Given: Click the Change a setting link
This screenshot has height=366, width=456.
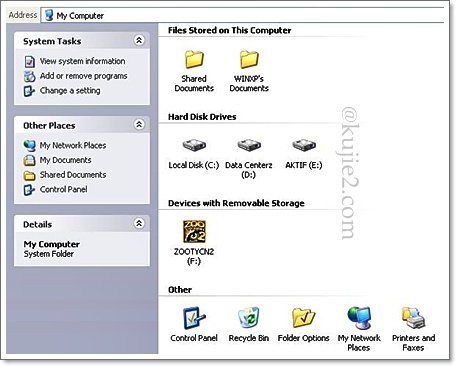Looking at the screenshot, I should 70,91.
